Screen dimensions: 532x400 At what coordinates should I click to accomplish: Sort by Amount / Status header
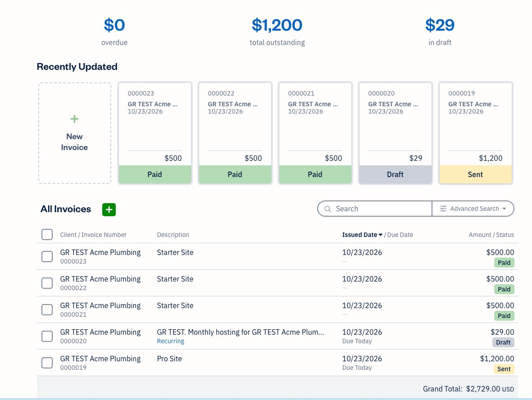[491, 235]
